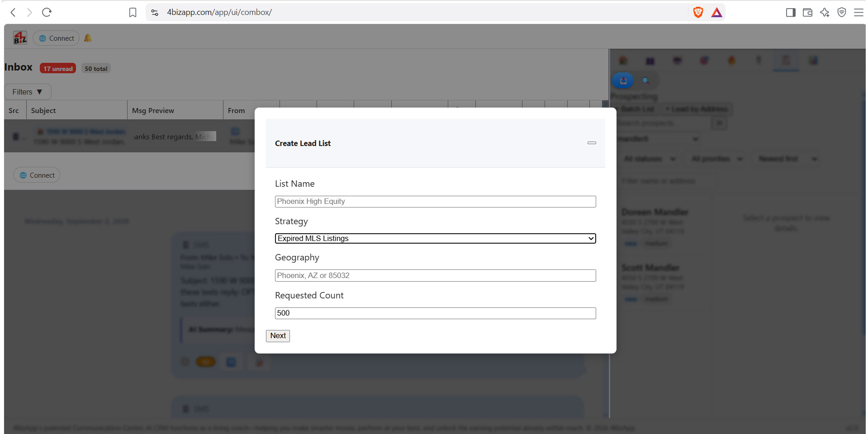This screenshot has width=868, height=434.
Task: Toggle the browser sidebar panel icon
Action: tap(791, 12)
